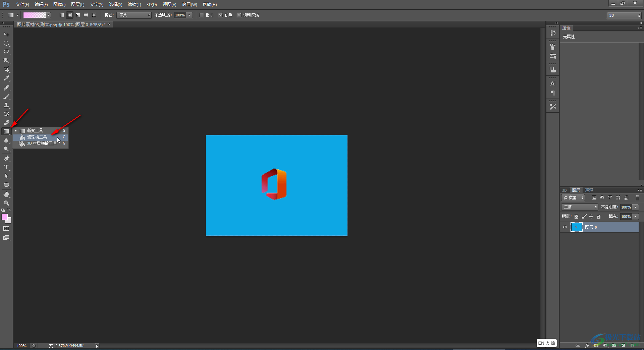Select the Healing Brush tool

6,88
